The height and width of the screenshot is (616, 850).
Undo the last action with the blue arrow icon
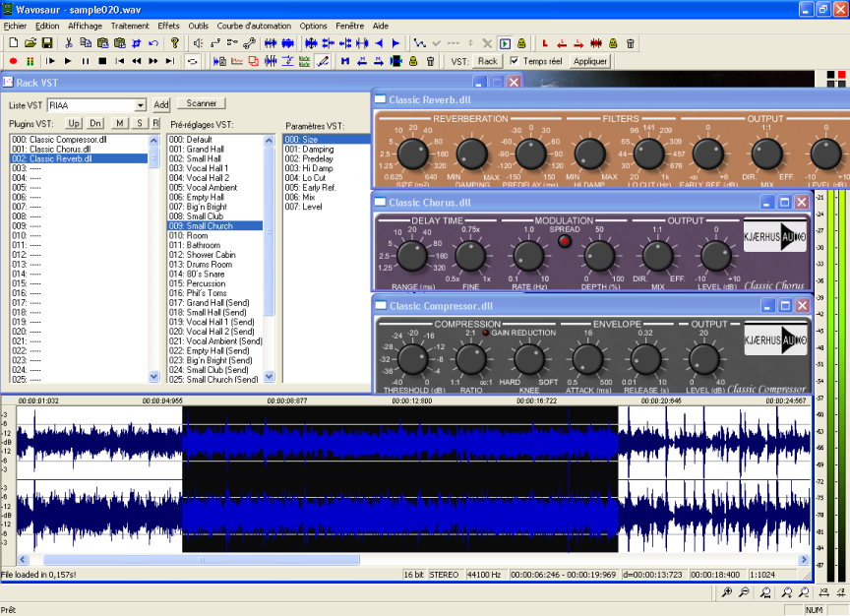[x=153, y=43]
